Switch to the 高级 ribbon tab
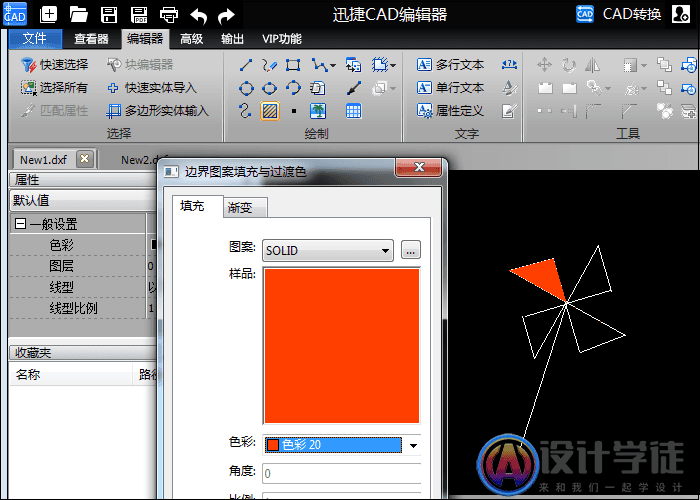The width and height of the screenshot is (700, 500). [192, 39]
